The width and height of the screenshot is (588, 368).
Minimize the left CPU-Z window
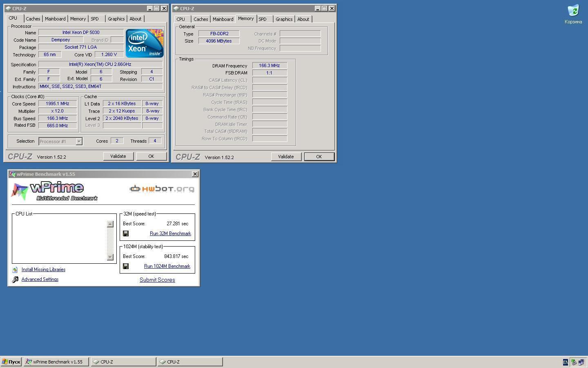point(149,8)
